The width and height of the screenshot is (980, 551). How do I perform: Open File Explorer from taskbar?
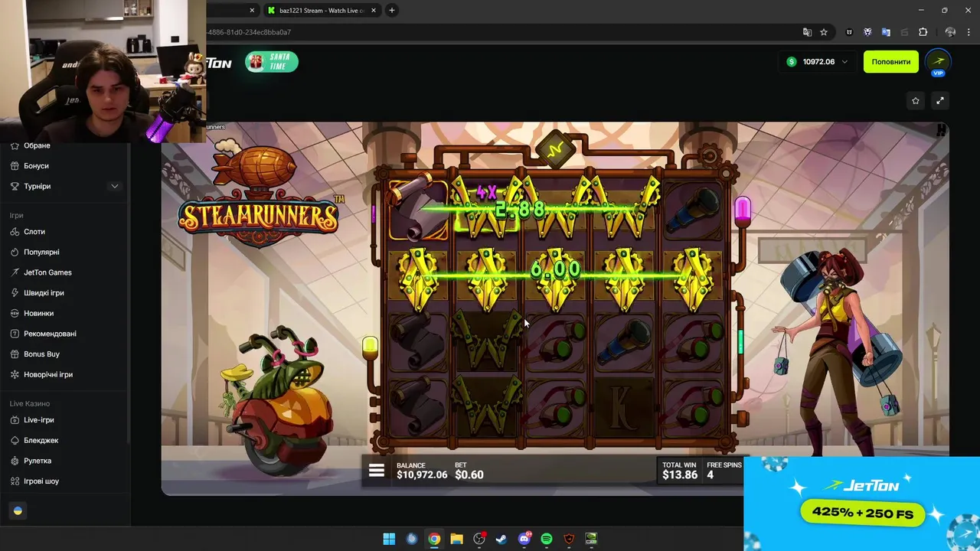[456, 539]
